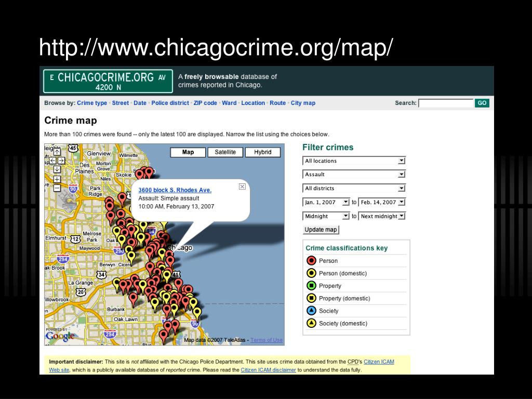Screen dimensions: 532x399
Task: Open the Feb. 14, 2007 end date dropdown
Action: [x=382, y=202]
